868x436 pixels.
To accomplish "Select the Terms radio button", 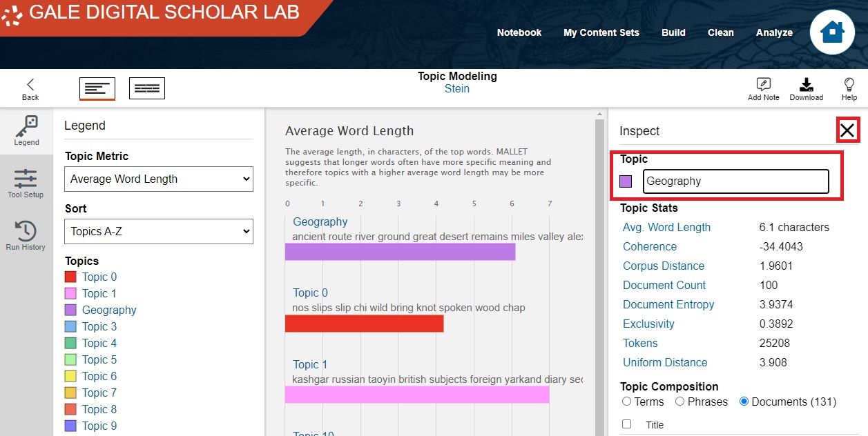I will click(x=626, y=402).
